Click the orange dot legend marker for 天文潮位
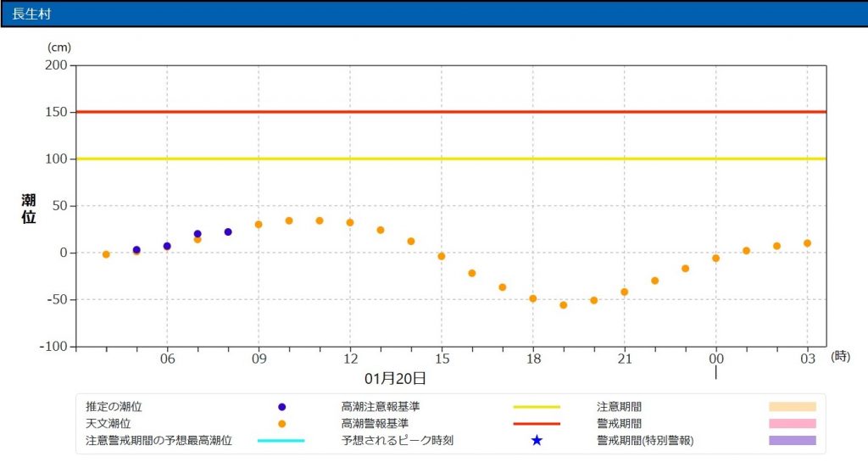The height and width of the screenshot is (462, 868). click(x=281, y=424)
